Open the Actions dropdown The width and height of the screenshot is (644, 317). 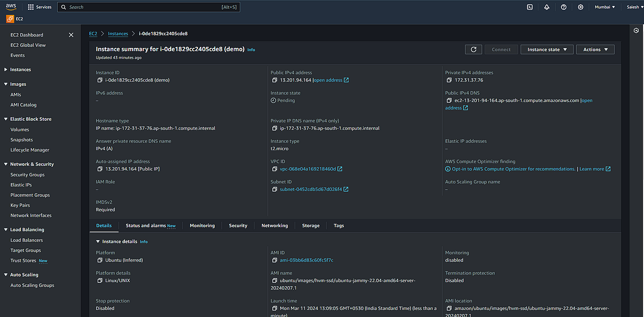[595, 49]
